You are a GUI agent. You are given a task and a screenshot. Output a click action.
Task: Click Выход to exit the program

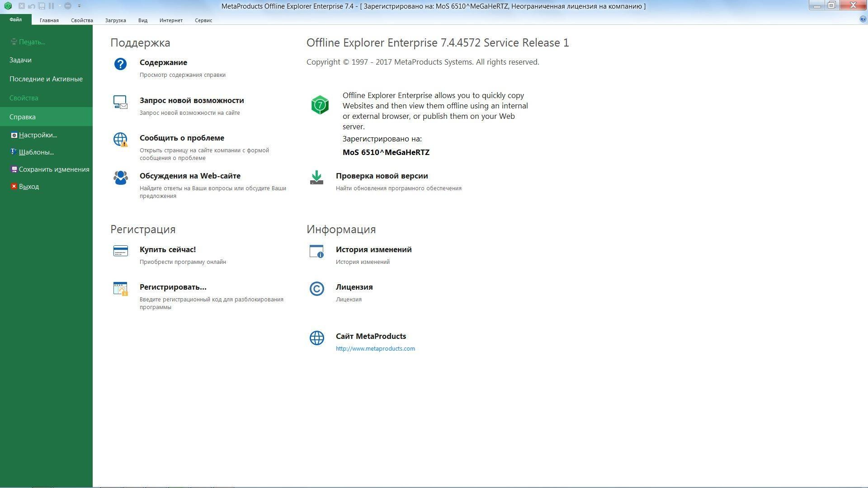coord(46,187)
